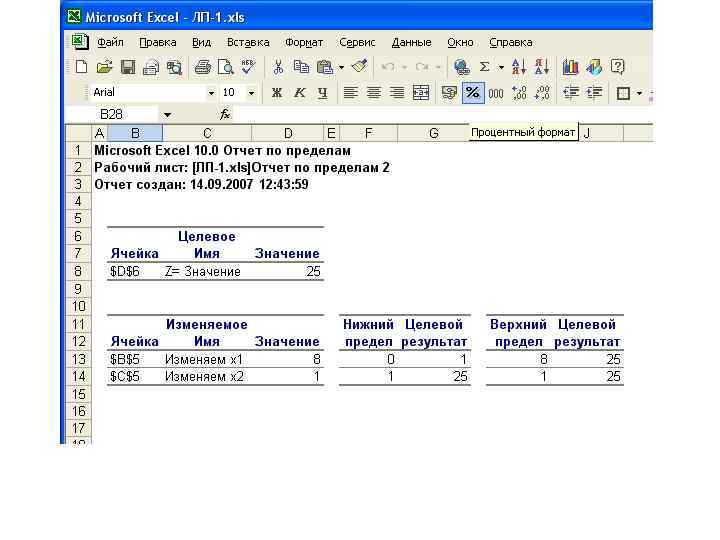Open the Arial font name dropdown
The height and width of the screenshot is (540, 720).
pyautogui.click(x=211, y=93)
